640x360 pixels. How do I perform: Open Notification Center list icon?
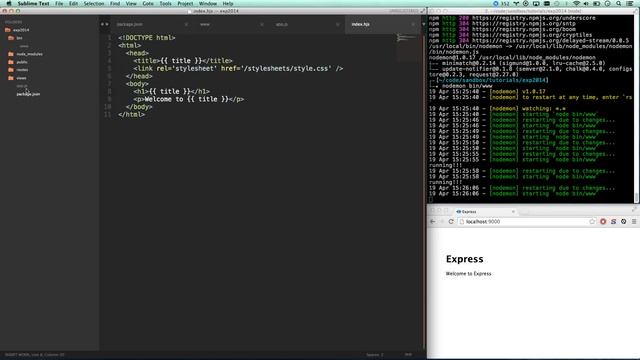pos(630,3)
